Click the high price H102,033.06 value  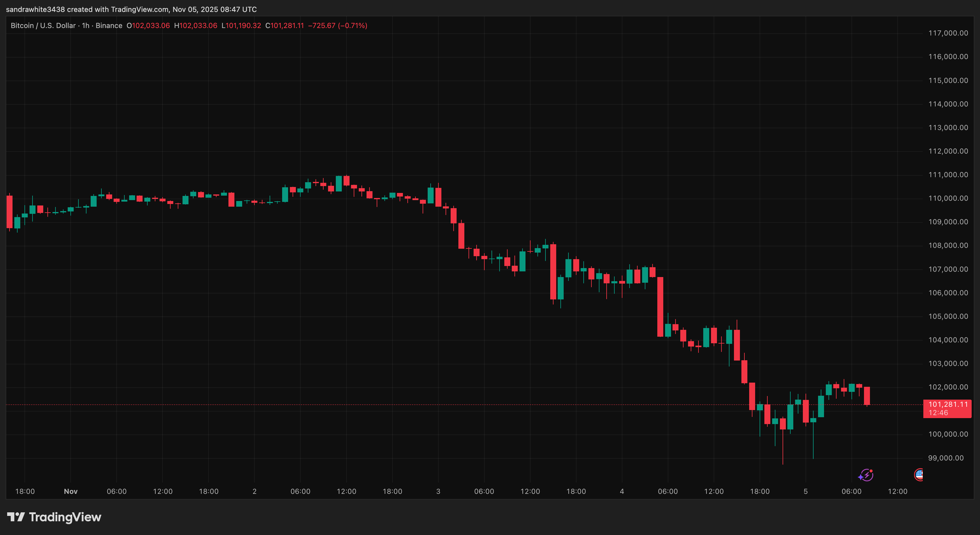pyautogui.click(x=196, y=25)
